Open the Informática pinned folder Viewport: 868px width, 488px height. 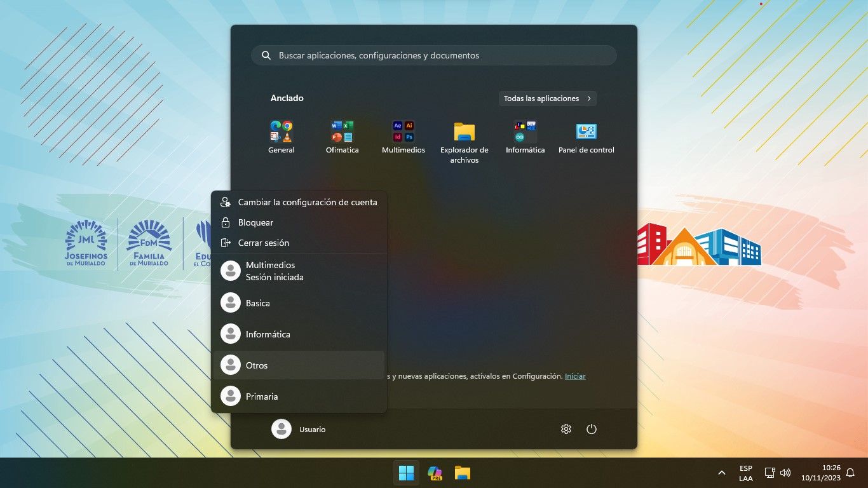(526, 137)
